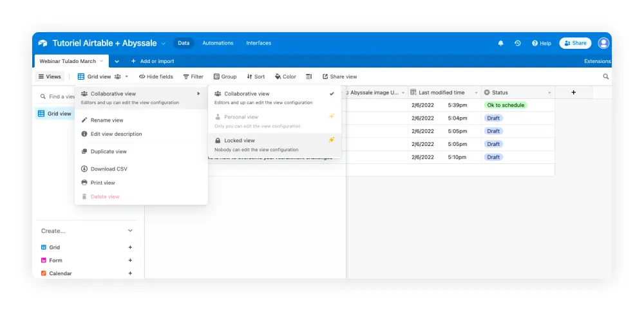This screenshot has width=644, height=310.
Task: Click the Color paint bucket tool
Action: (x=285, y=77)
